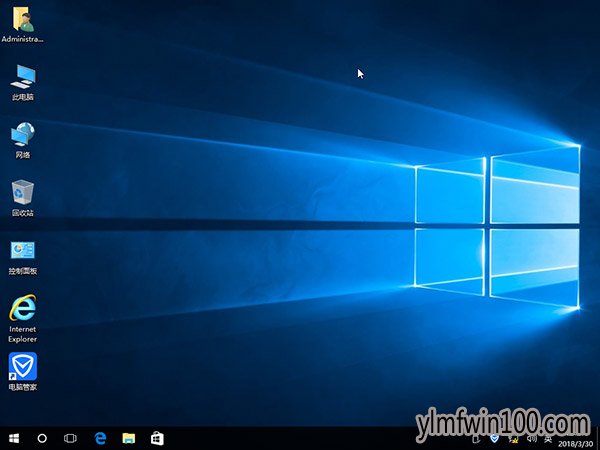Launch Microsoft Edge from the taskbar
Image resolution: width=600 pixels, height=450 pixels.
pos(100,438)
